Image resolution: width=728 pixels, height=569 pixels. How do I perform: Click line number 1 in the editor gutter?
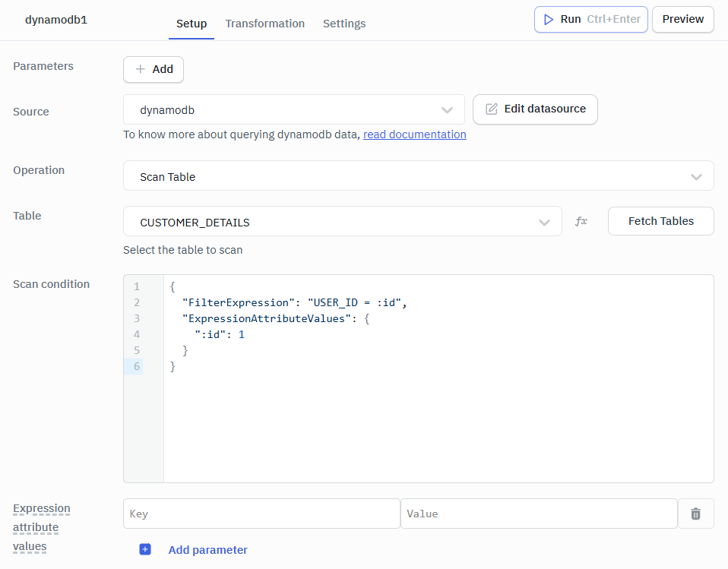point(137,286)
